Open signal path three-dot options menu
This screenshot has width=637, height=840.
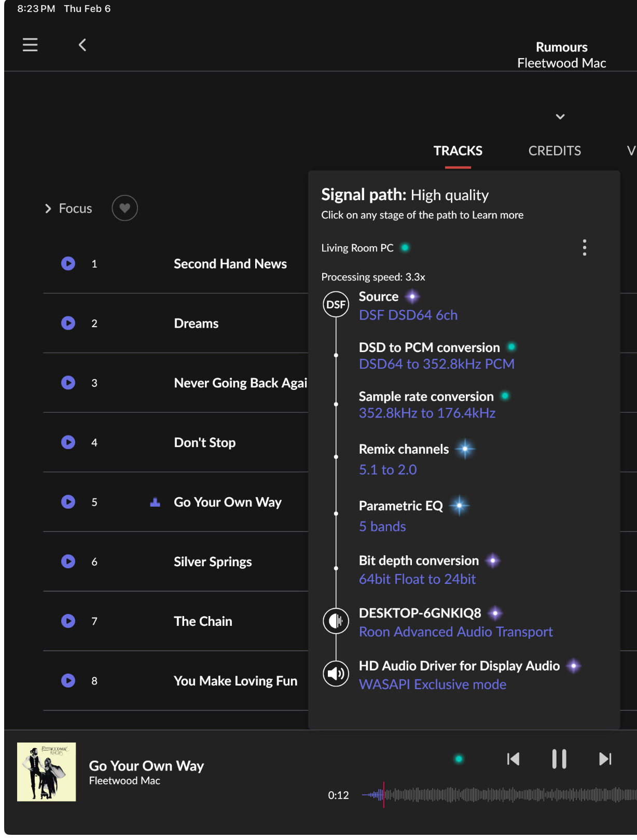pyautogui.click(x=585, y=247)
